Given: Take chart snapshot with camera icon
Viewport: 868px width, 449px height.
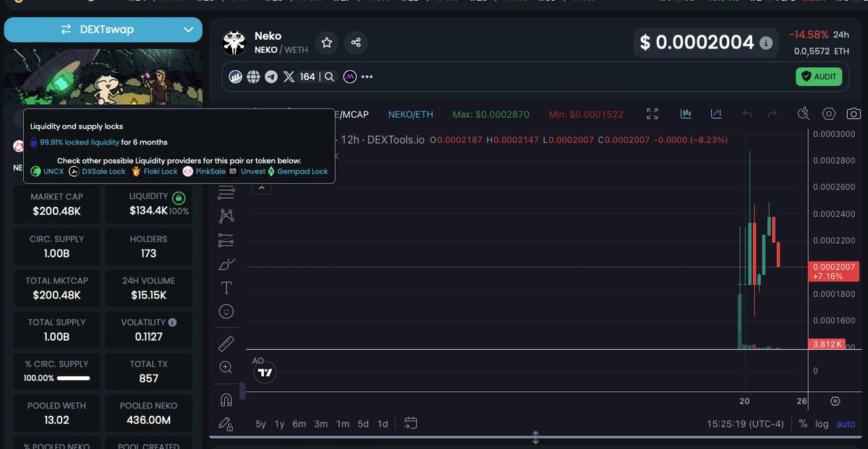Looking at the screenshot, I should point(854,114).
